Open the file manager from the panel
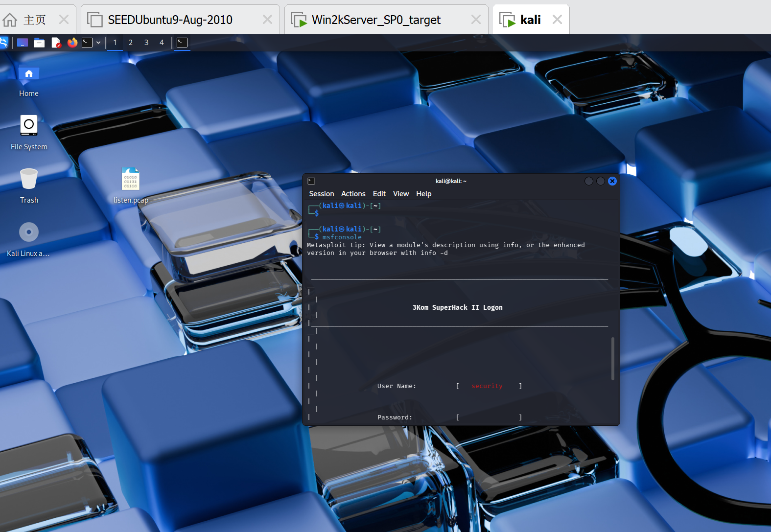The width and height of the screenshot is (771, 532). [39, 43]
